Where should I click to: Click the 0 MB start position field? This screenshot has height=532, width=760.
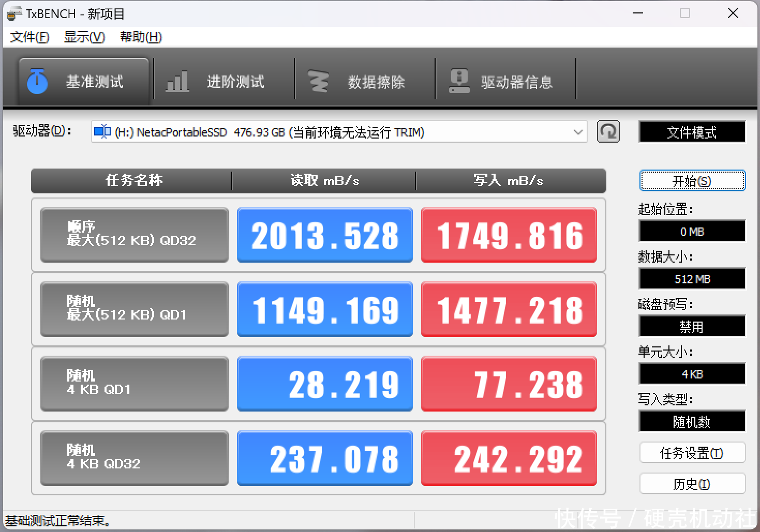[x=692, y=231]
